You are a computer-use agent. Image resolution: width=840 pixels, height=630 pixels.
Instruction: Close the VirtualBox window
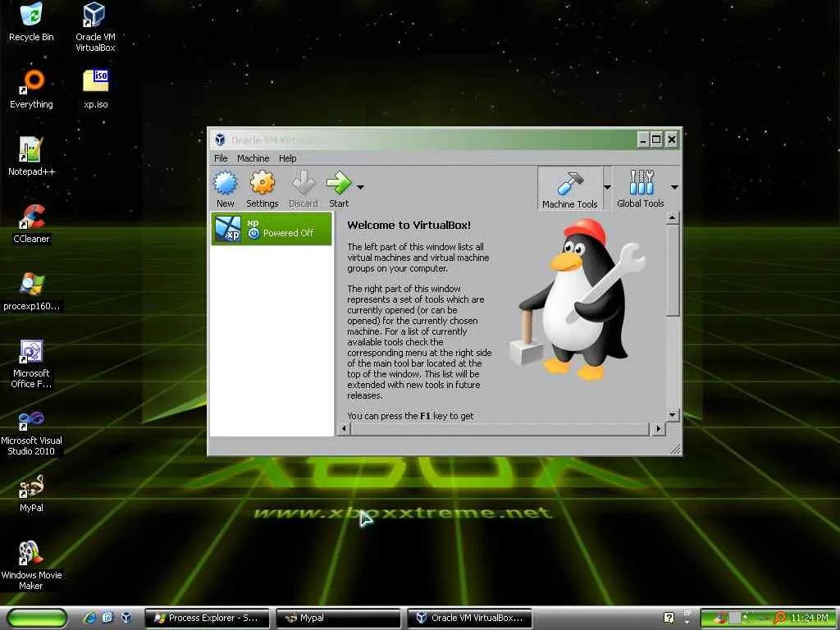(671, 139)
